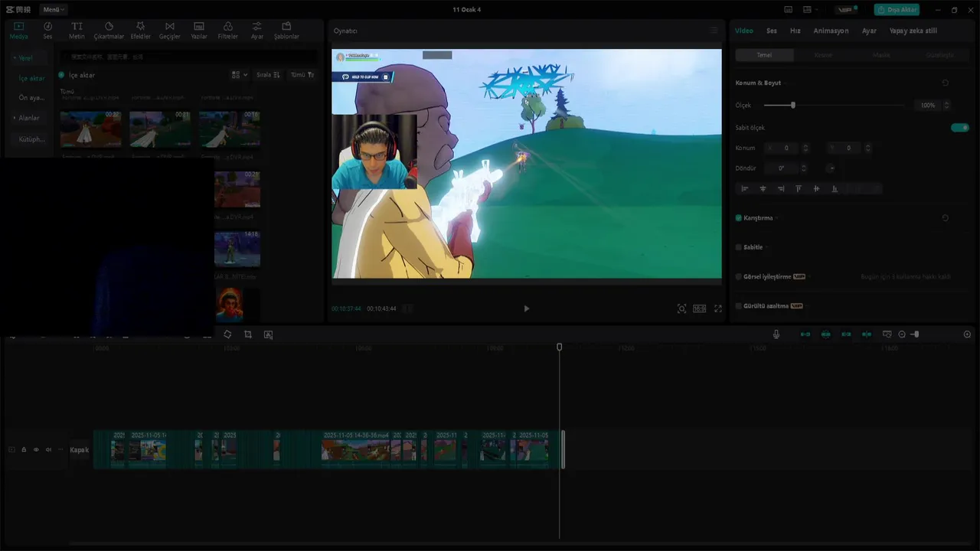Select the Maske sub-tab

881,55
